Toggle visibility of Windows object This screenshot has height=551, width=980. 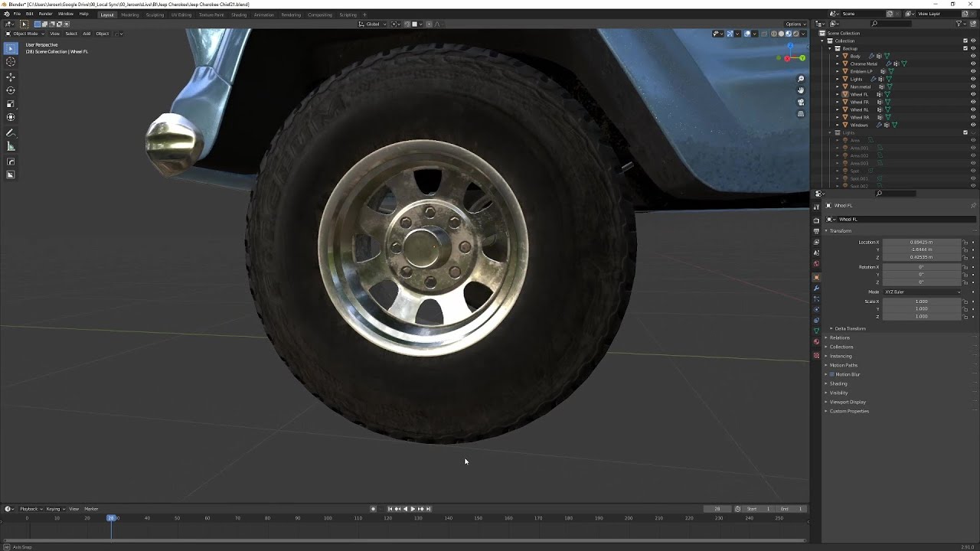973,125
